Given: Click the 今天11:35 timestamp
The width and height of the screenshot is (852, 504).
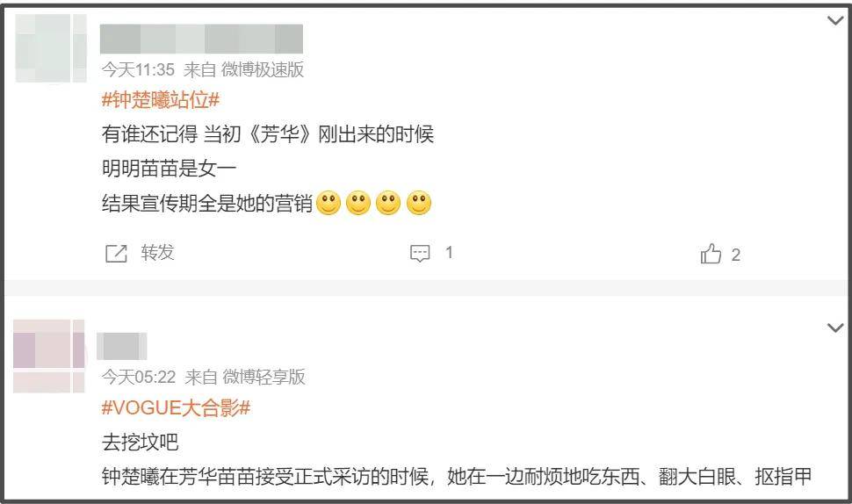Looking at the screenshot, I should [138, 69].
